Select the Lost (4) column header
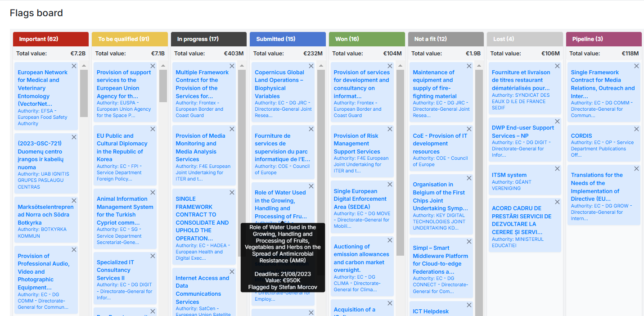 pyautogui.click(x=525, y=39)
